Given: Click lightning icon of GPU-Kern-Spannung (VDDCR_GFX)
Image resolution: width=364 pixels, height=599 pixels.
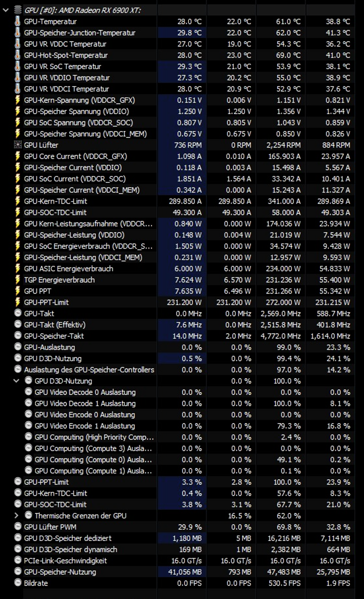Looking at the screenshot, I should 17,100.
